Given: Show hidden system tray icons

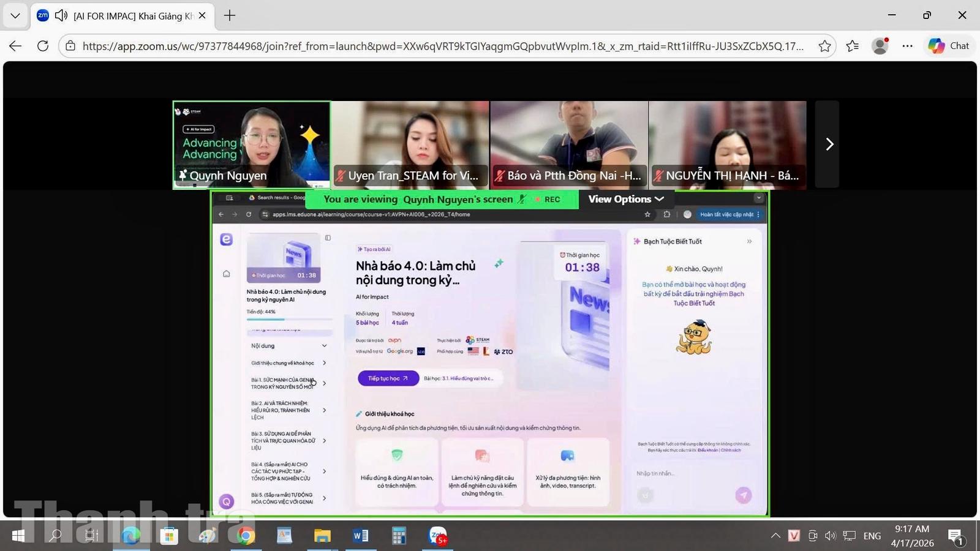Looking at the screenshot, I should point(775,536).
